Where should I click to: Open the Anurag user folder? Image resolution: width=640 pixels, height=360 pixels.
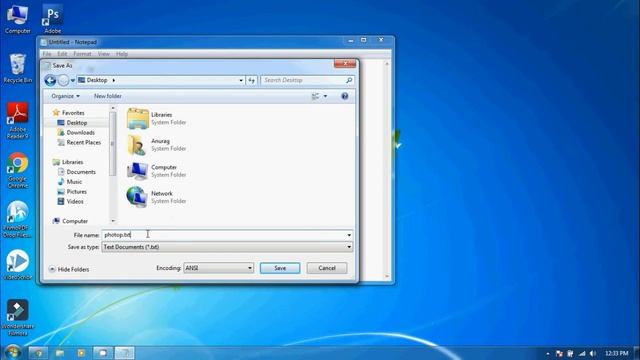tap(157, 144)
